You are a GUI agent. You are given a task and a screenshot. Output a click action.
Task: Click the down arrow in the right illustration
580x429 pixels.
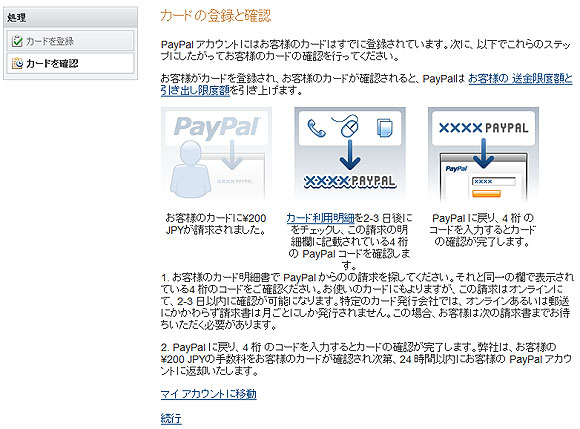483,153
